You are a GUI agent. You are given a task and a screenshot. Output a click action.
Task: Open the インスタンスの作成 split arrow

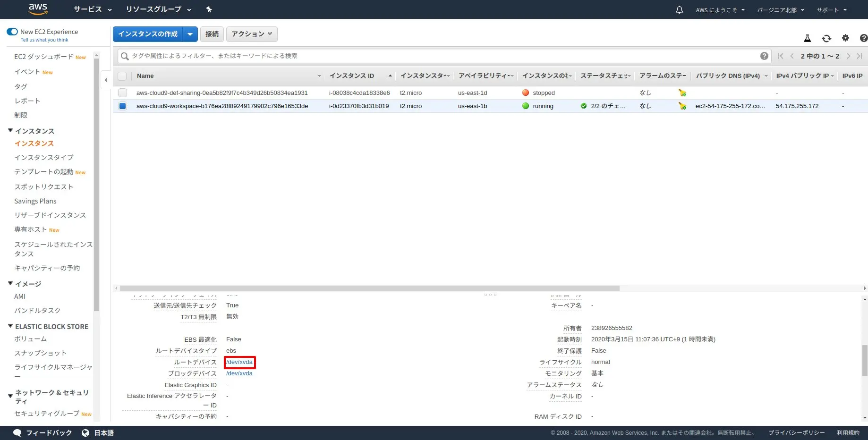click(190, 34)
